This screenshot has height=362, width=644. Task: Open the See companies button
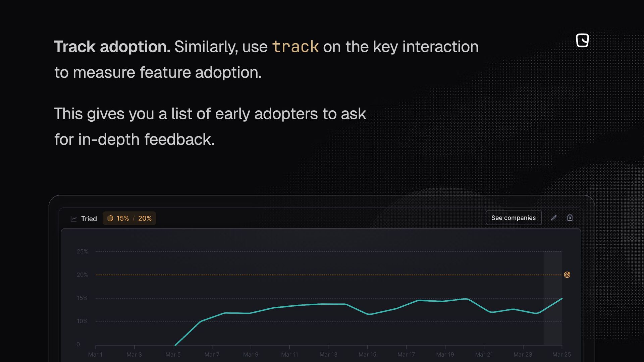(513, 218)
